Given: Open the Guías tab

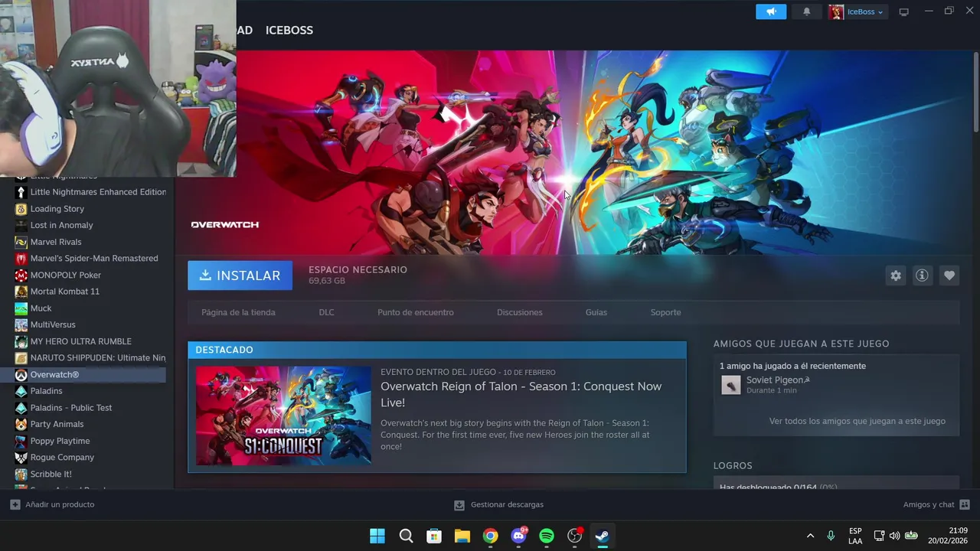Looking at the screenshot, I should tap(596, 312).
